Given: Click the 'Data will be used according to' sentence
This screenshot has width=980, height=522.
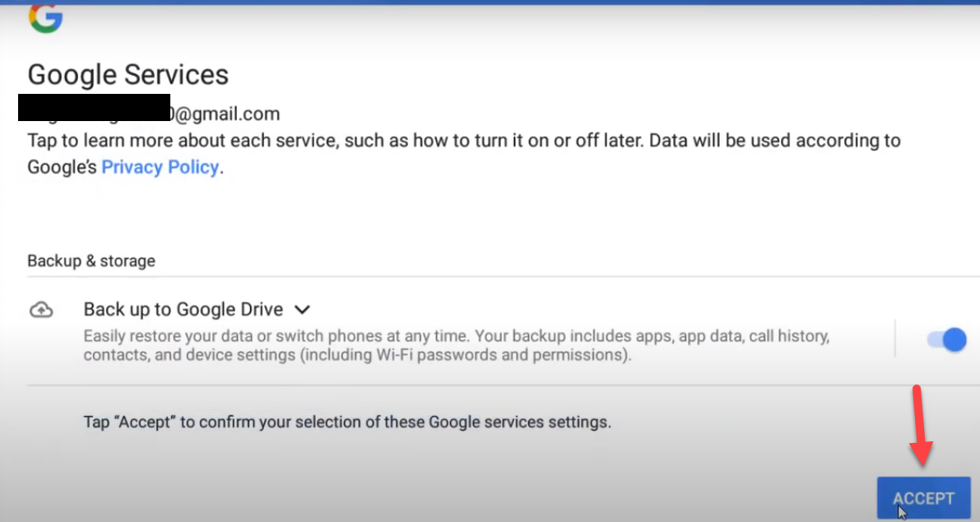Looking at the screenshot, I should pyautogui.click(x=773, y=141).
